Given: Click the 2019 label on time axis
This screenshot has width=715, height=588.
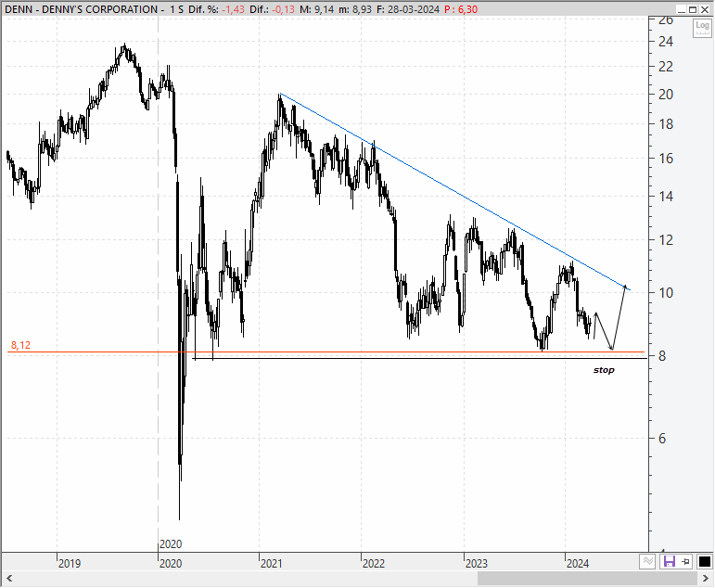Looking at the screenshot, I should [x=70, y=564].
